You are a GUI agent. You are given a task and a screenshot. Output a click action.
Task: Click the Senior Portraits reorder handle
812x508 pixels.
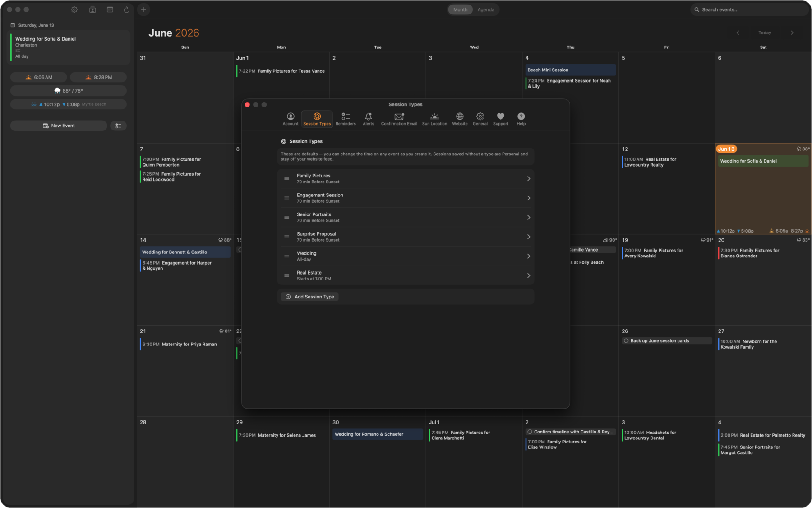point(286,218)
